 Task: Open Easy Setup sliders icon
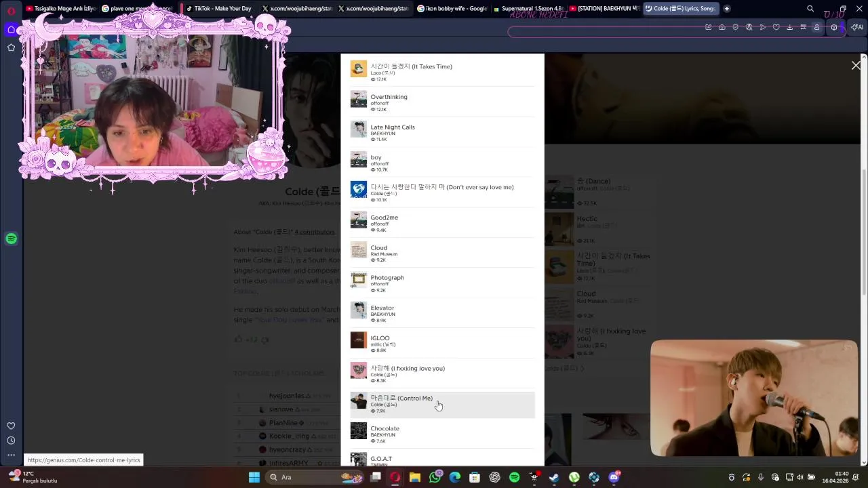[x=803, y=27]
